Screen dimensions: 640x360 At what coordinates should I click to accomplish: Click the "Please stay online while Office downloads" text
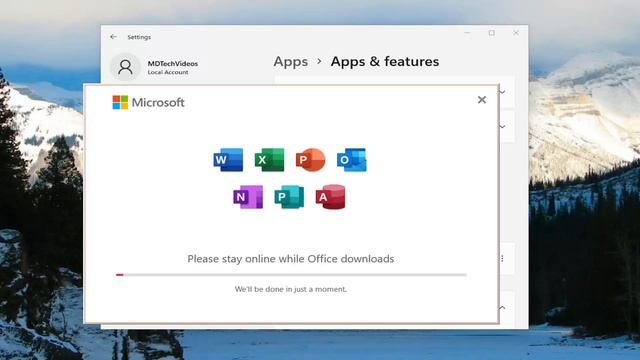[x=291, y=259]
